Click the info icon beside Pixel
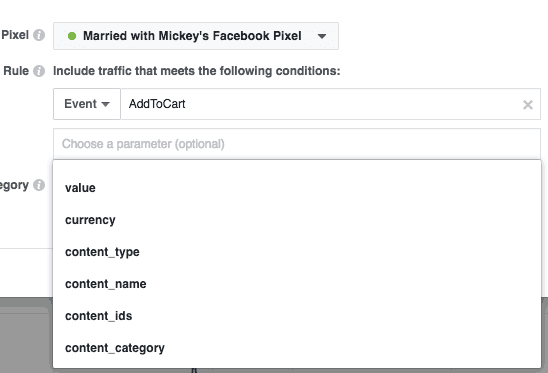 pyautogui.click(x=39, y=35)
